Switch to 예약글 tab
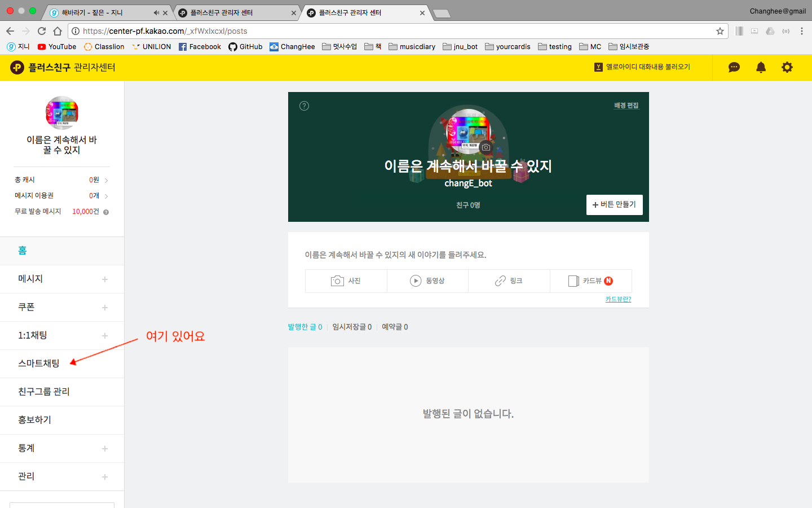Viewport: 812px width, 508px height. click(395, 327)
